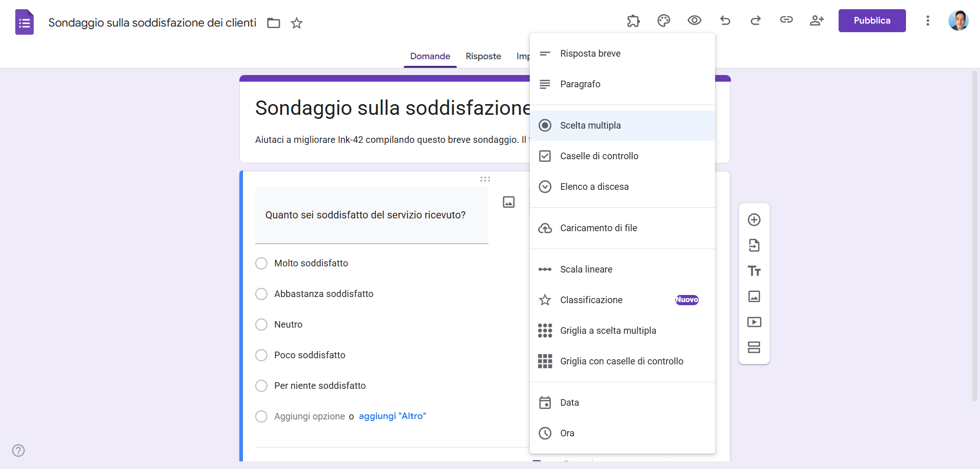980x469 pixels.
Task: Click the 'aggiungi Altro' link
Action: (393, 416)
